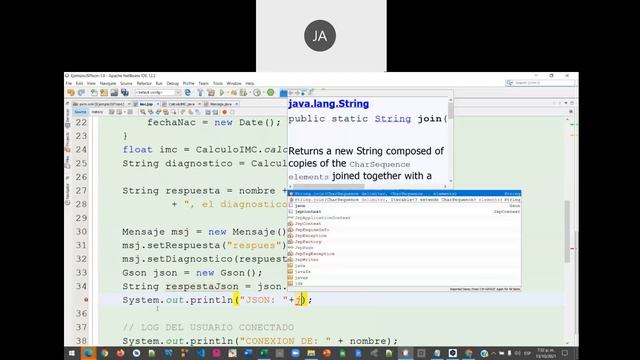Click the Clean and Build icon
The height and width of the screenshot is (360, 640).
[211, 93]
